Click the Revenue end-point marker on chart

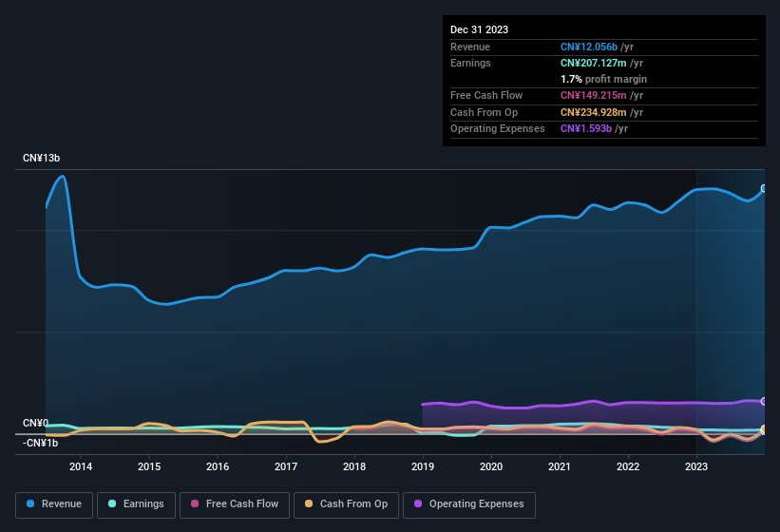click(x=764, y=188)
